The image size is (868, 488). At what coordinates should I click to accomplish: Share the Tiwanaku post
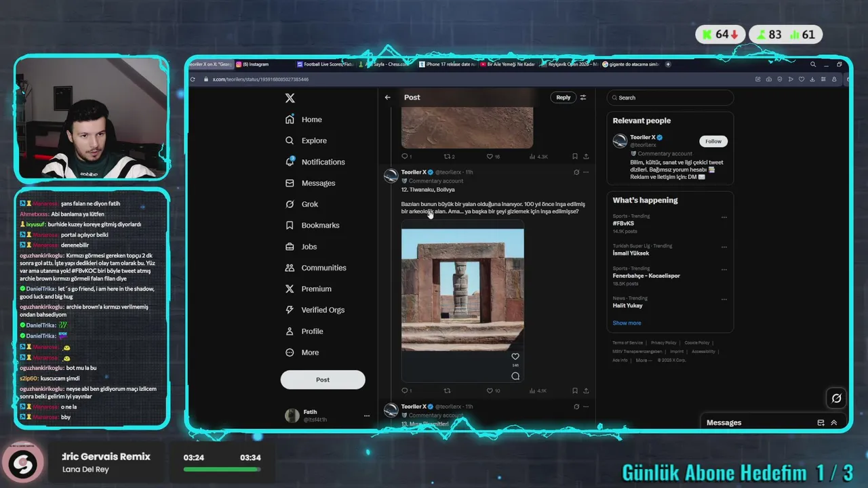tap(586, 390)
